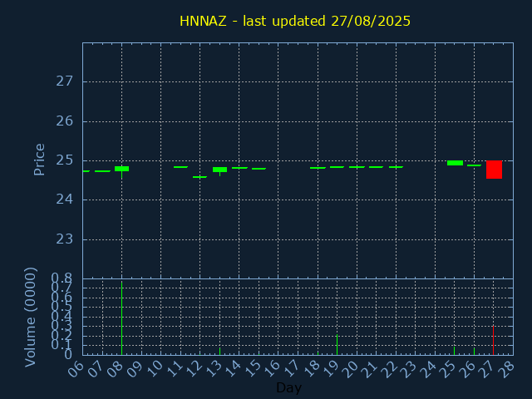
Task: Click the day axis tick label 28
Action: [507, 368]
